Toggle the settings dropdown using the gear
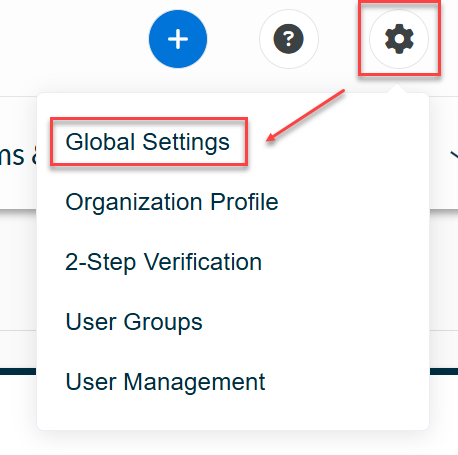 tap(399, 39)
